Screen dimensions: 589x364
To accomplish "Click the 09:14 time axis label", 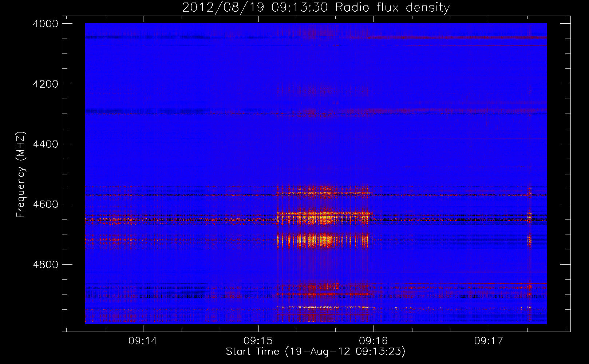I will pyautogui.click(x=143, y=341).
